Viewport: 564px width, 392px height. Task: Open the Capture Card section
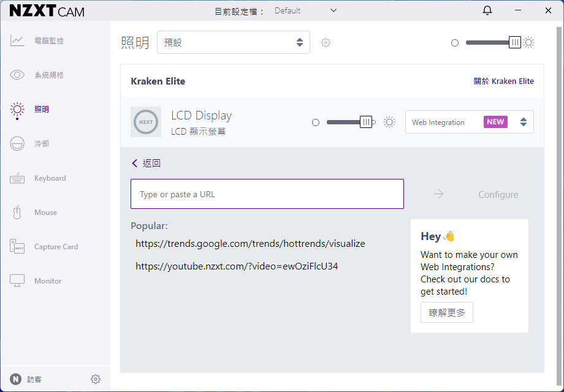pos(56,246)
